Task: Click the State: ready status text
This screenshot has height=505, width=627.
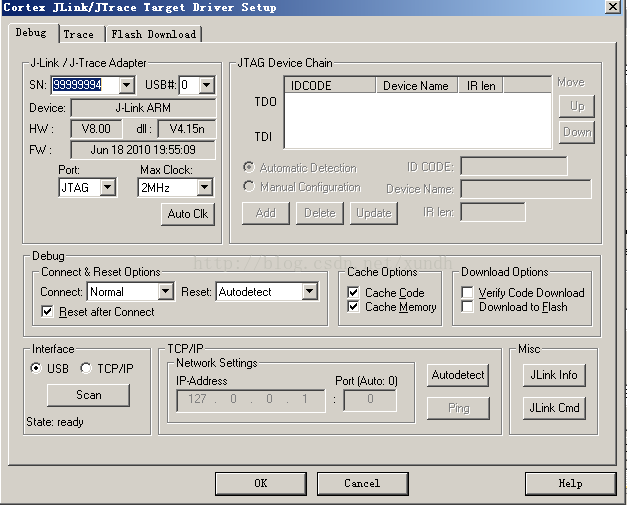Action: coord(55,422)
